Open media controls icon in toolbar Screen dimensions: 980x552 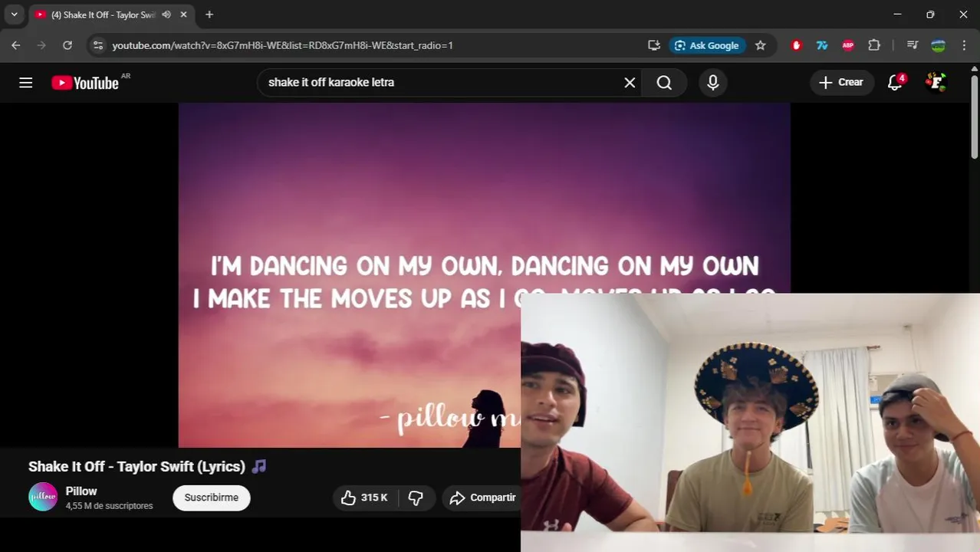point(913,45)
